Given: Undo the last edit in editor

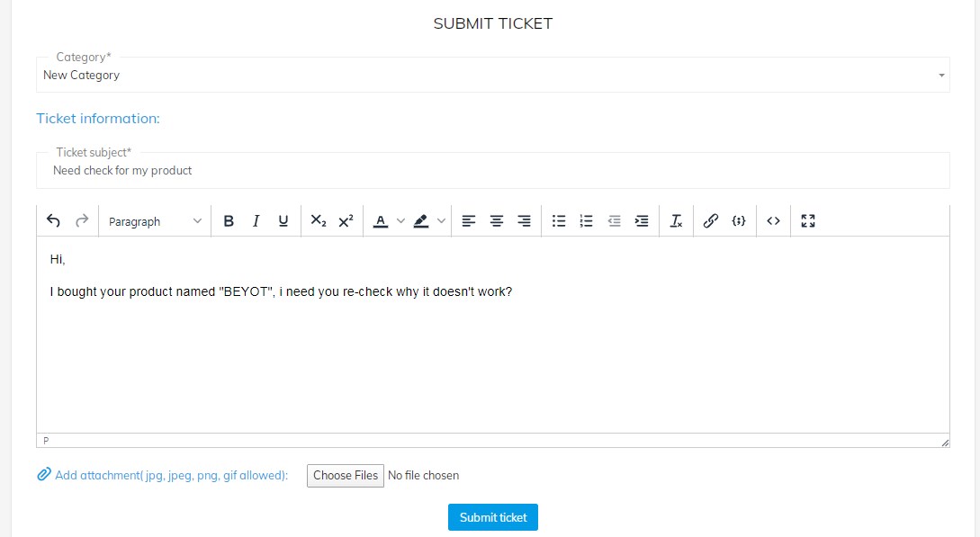Looking at the screenshot, I should coord(53,220).
